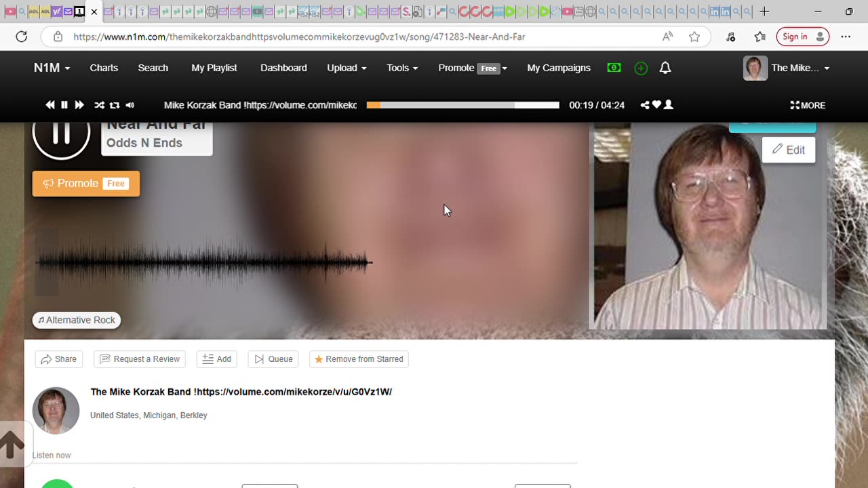Skip to next track in player bar
The width and height of the screenshot is (868, 488).
(79, 105)
